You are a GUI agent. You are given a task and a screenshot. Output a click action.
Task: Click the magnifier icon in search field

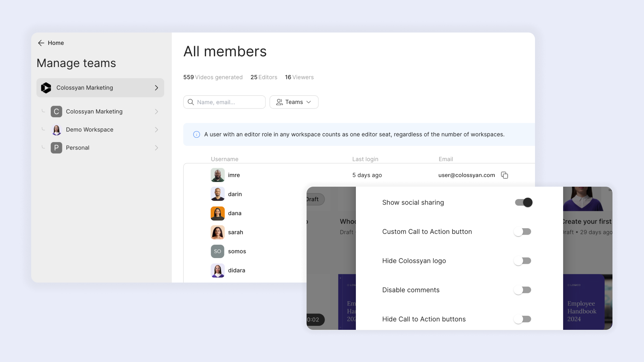pyautogui.click(x=191, y=102)
